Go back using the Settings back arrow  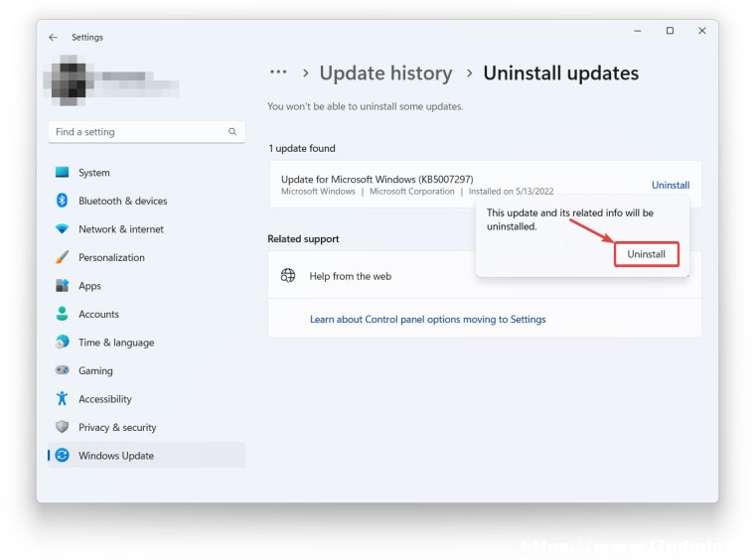[53, 37]
